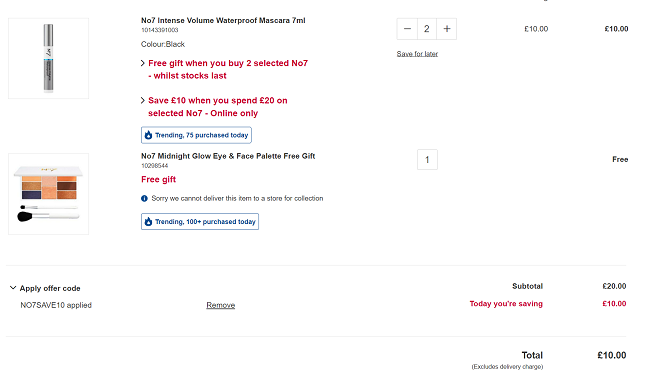Viewport: 650px width, 383px height.
Task: Open Free gift when you buy 2 offer
Action: point(228,70)
